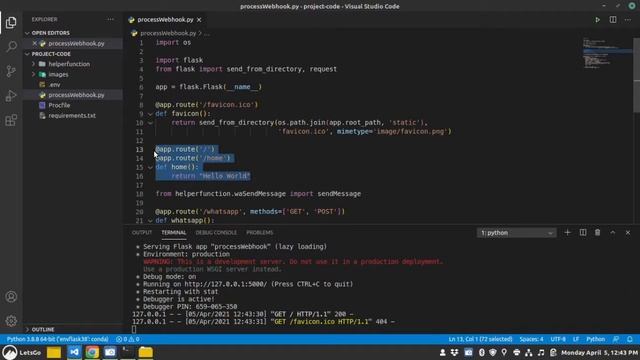Viewport: 640px width, 360px height.
Task: Switch to the Debug Console tab
Action: (216, 233)
